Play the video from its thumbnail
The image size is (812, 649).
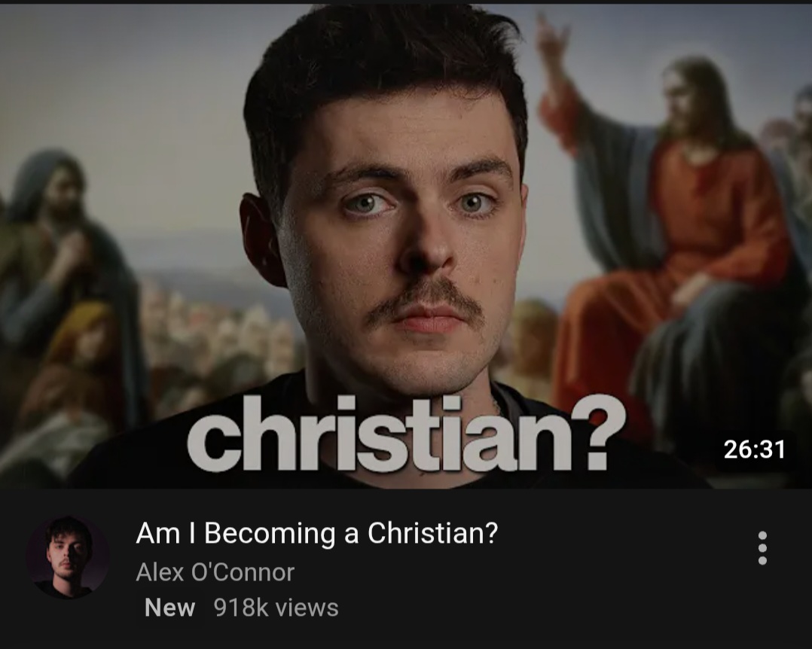pos(406,246)
